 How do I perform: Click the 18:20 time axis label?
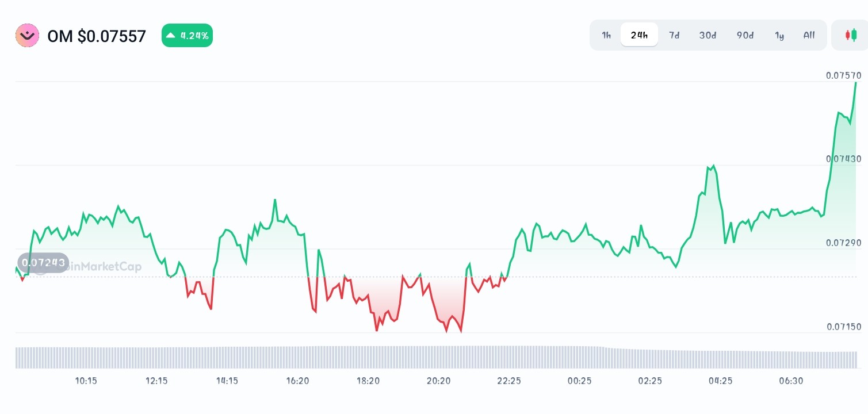point(368,381)
